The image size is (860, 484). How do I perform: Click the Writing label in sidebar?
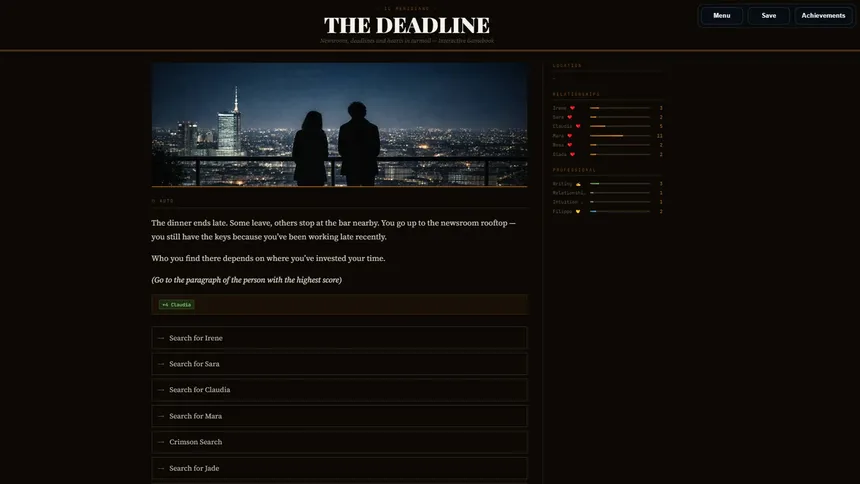tap(562, 184)
